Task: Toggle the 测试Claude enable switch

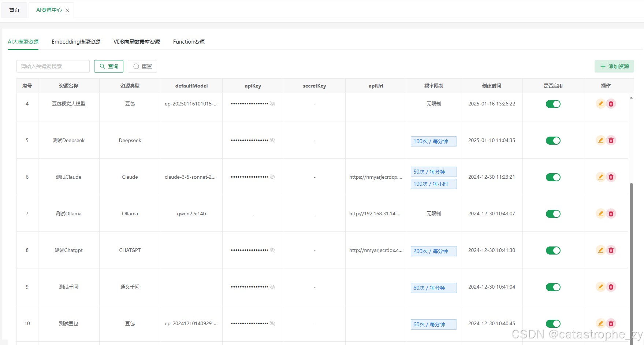Action: (x=553, y=177)
